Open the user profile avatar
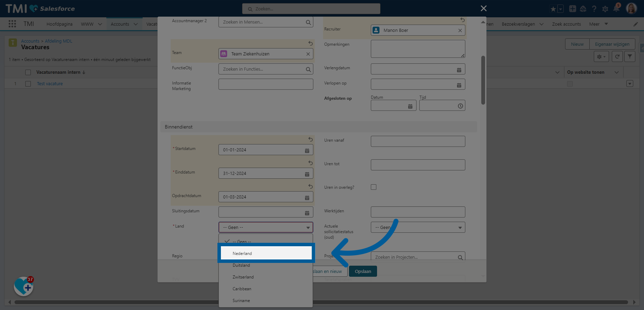The height and width of the screenshot is (310, 644). [632, 8]
